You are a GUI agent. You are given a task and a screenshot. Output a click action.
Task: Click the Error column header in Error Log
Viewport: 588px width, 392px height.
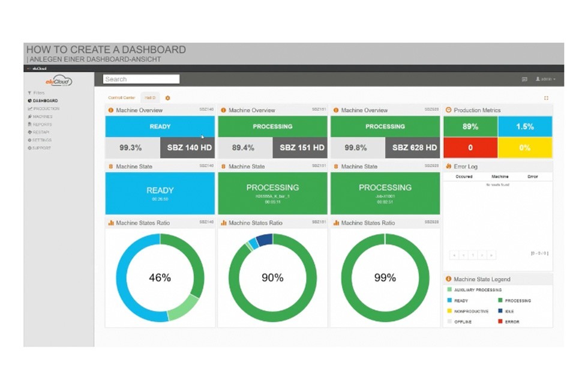533,176
